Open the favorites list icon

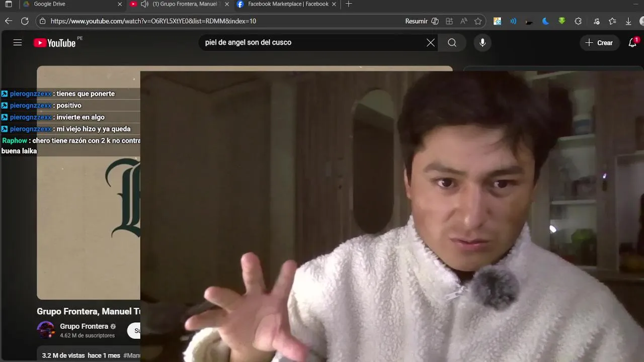[612, 21]
